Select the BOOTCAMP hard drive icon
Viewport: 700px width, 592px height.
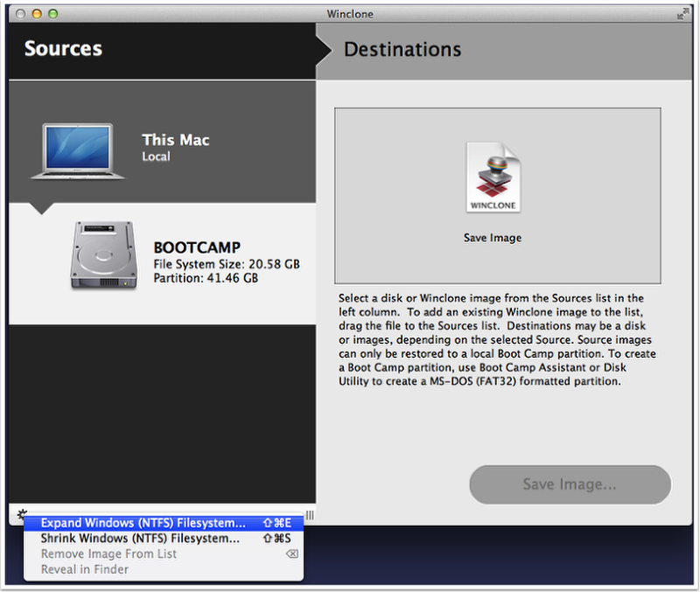(x=103, y=255)
